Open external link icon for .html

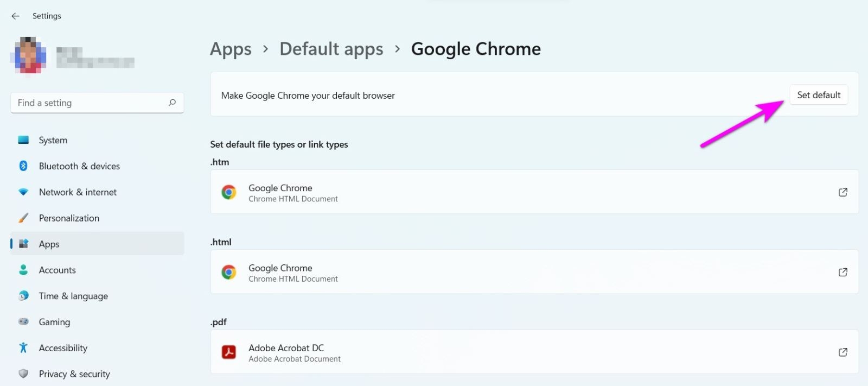coord(843,272)
